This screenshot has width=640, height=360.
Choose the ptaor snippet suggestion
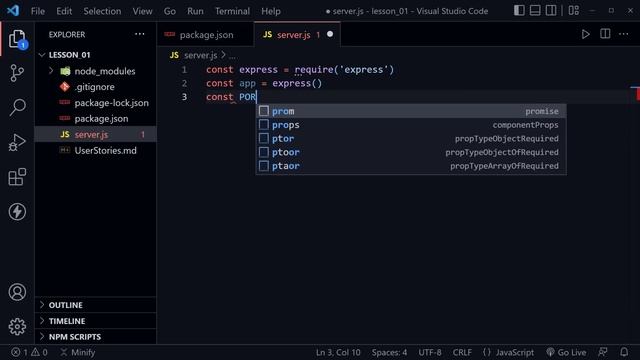click(411, 166)
